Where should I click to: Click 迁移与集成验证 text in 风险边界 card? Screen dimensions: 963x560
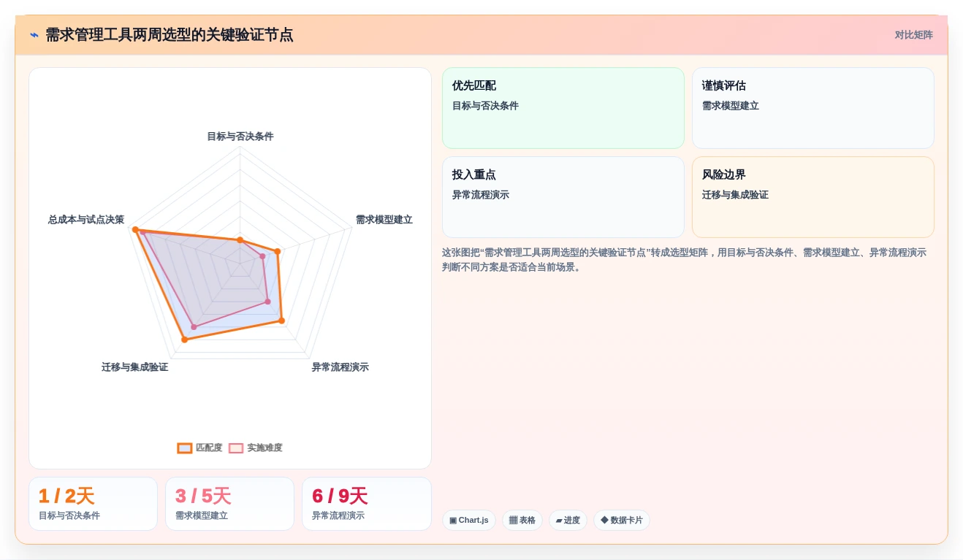click(735, 195)
